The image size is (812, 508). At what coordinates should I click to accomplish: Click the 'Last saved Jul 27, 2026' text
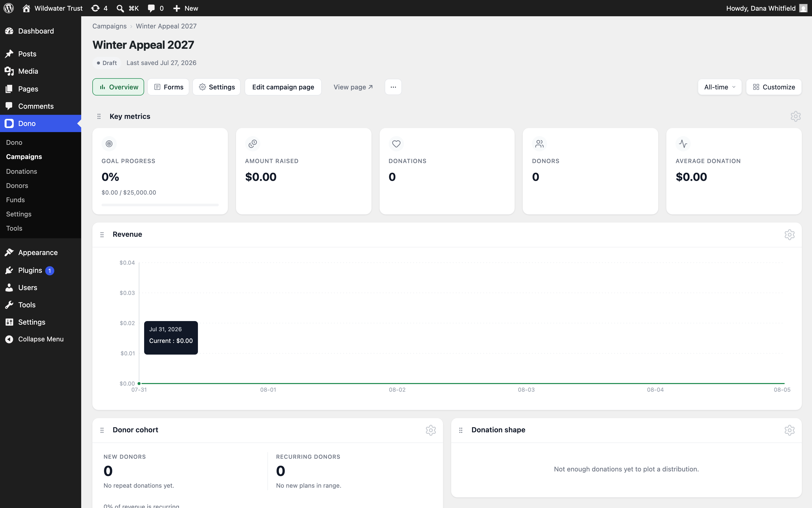coord(161,63)
